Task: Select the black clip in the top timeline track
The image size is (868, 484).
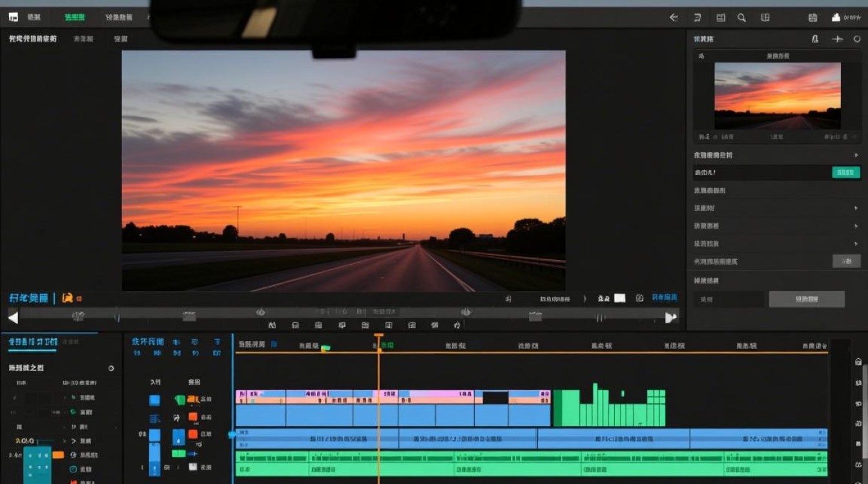Action: pos(495,398)
